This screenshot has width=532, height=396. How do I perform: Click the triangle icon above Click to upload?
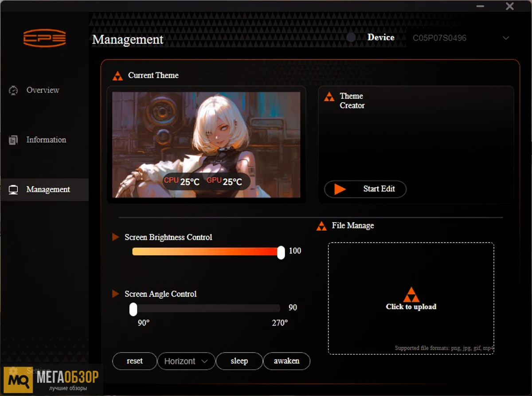point(411,294)
